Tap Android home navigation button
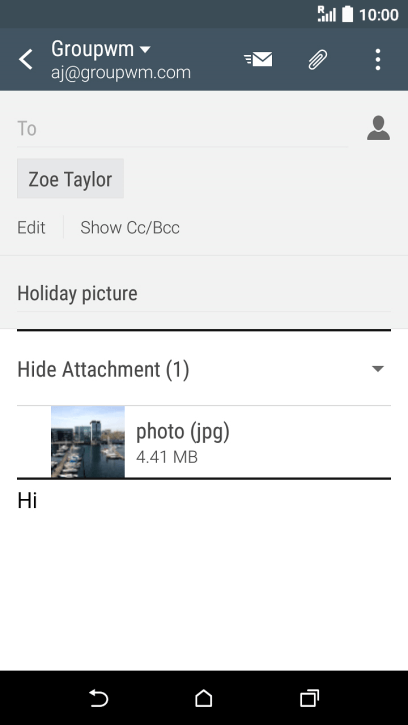This screenshot has height=725, width=408. coord(204,698)
